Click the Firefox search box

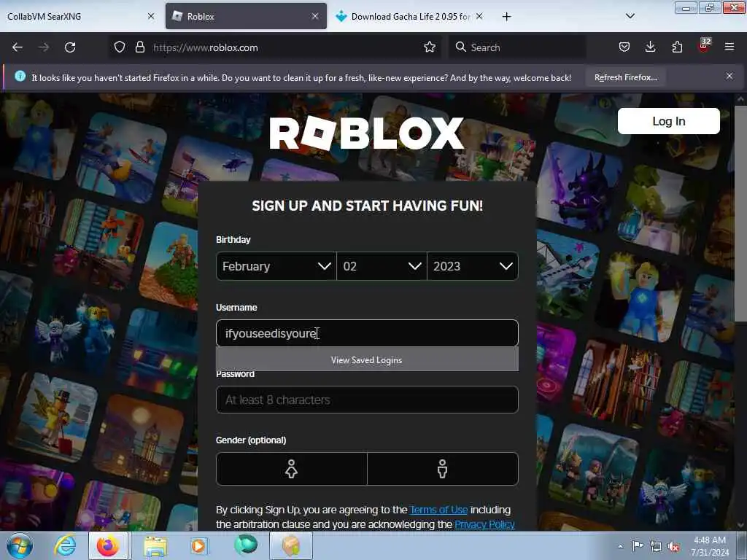point(517,47)
